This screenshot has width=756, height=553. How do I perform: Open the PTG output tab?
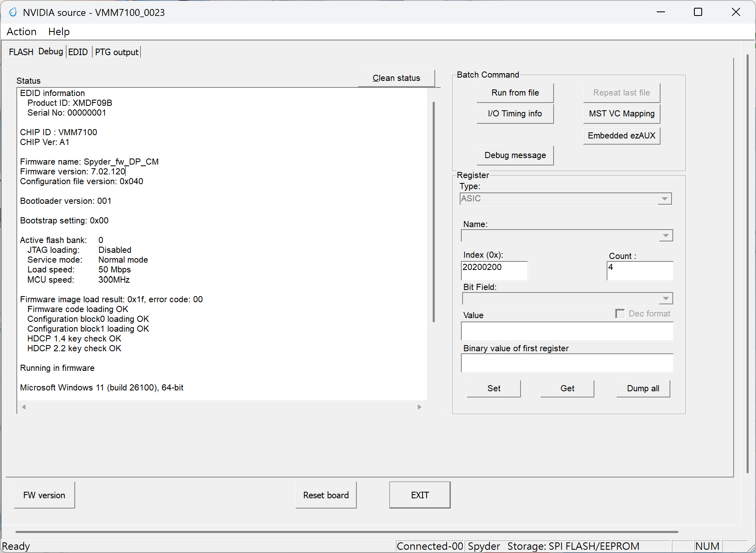point(117,52)
